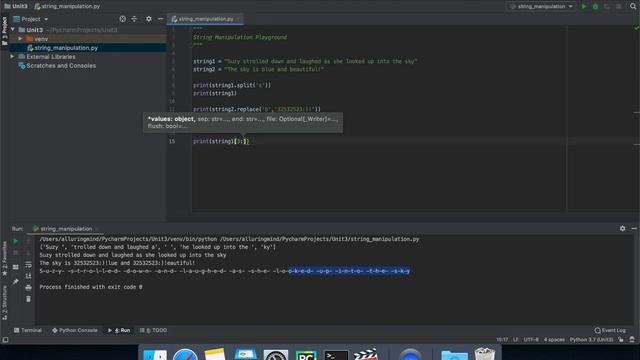The width and height of the screenshot is (640, 360).
Task: Expand External Libraries node
Action: [12, 57]
